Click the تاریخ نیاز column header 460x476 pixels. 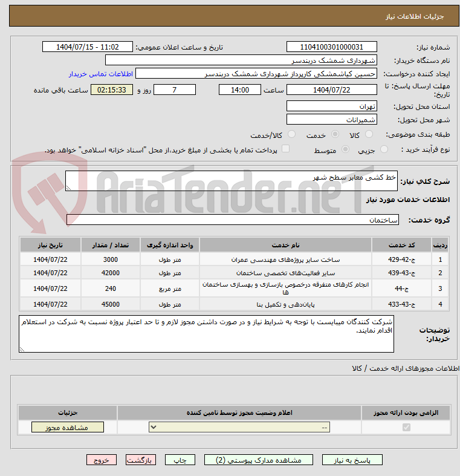coord(50,245)
